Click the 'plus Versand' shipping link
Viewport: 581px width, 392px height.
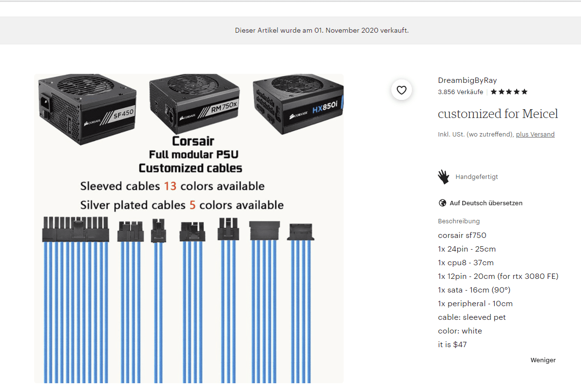(x=535, y=135)
